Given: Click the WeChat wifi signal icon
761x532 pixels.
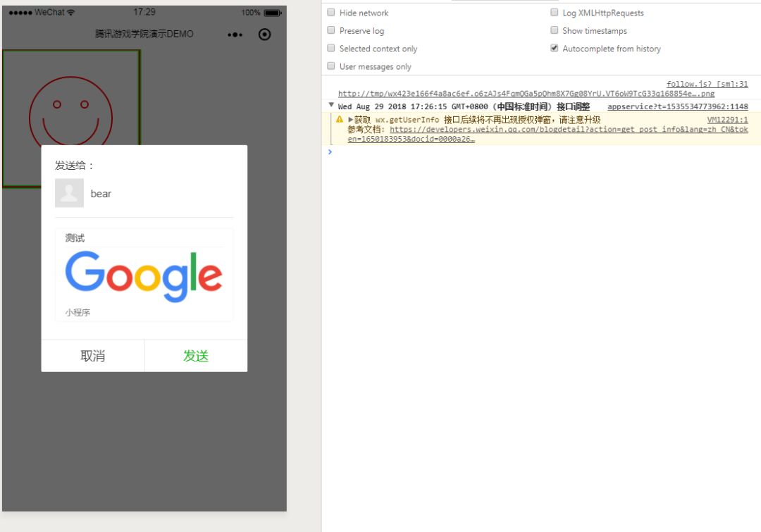Looking at the screenshot, I should (71, 12).
